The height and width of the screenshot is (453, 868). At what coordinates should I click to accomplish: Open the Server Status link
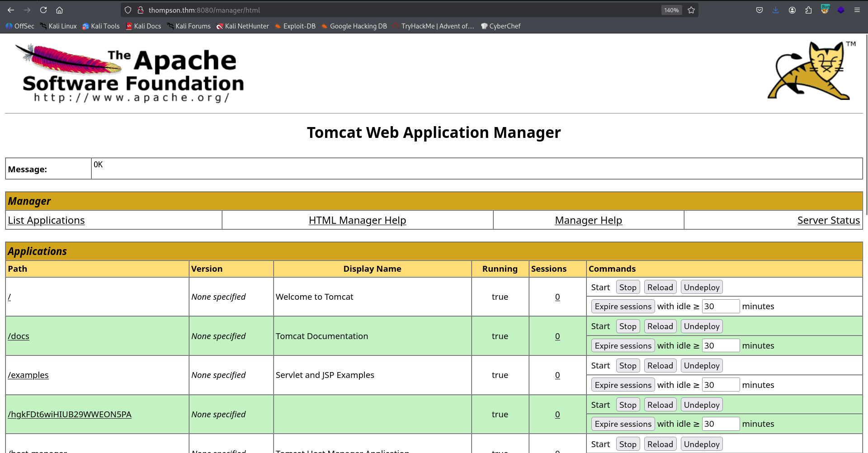pos(828,220)
